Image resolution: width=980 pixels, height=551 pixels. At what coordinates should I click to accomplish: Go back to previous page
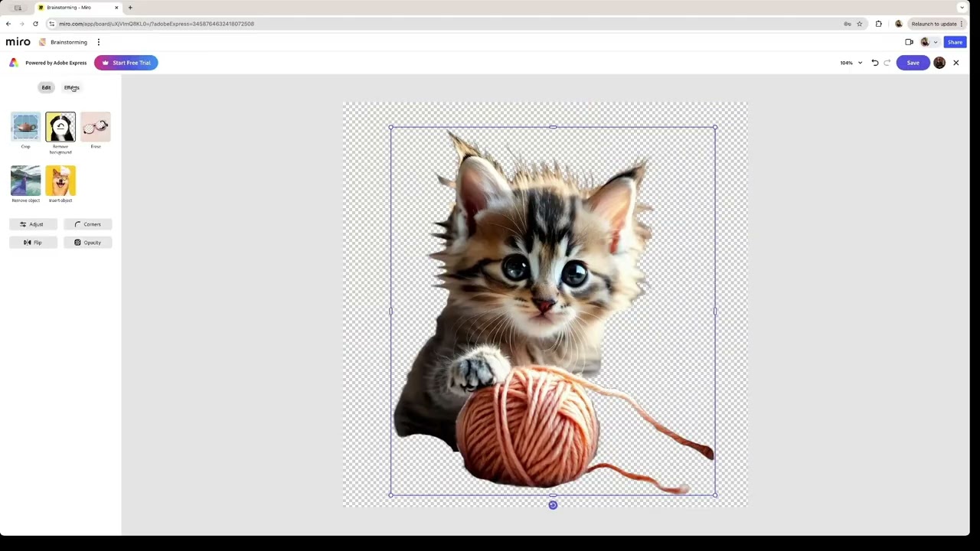point(8,24)
